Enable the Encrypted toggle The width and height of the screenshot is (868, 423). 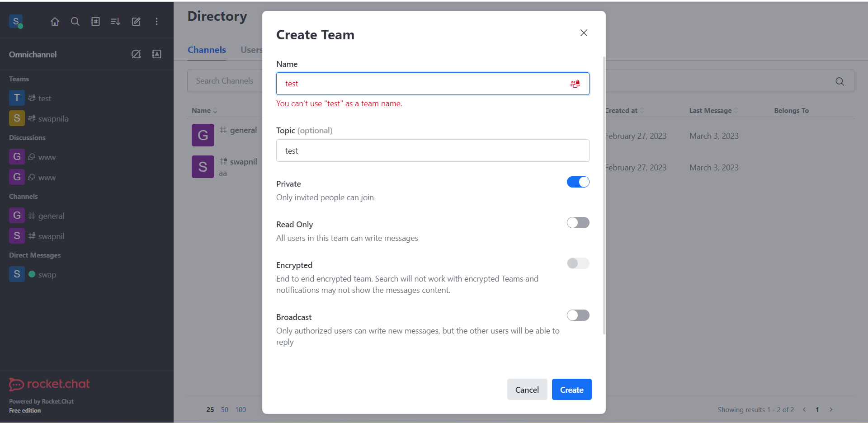578,263
